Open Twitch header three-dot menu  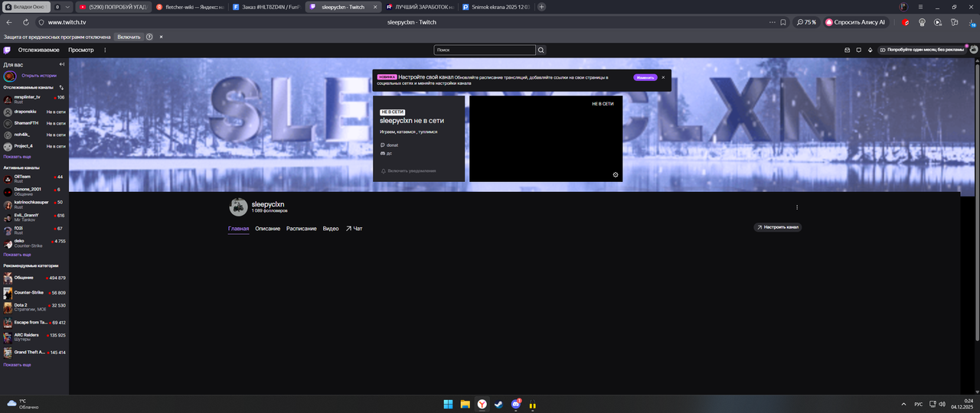click(x=105, y=50)
